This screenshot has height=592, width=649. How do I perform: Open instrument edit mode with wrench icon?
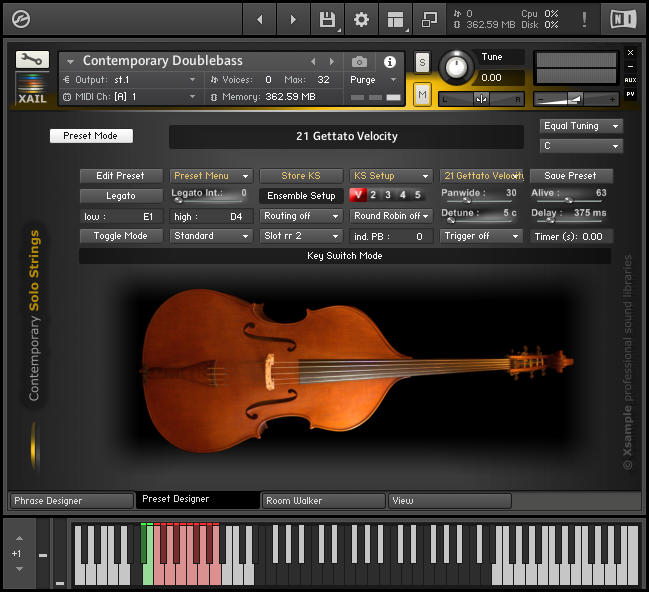pos(32,60)
